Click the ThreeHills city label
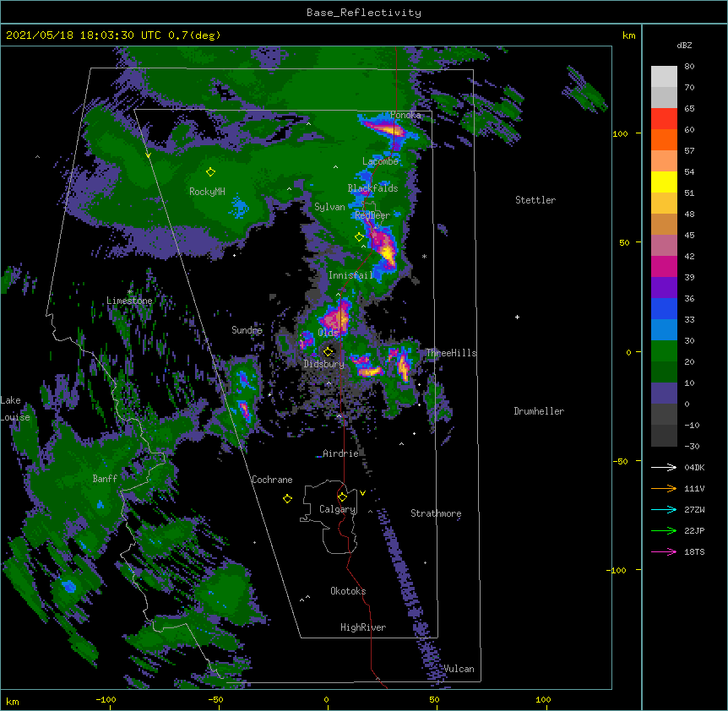The width and height of the screenshot is (728, 711). point(451,353)
